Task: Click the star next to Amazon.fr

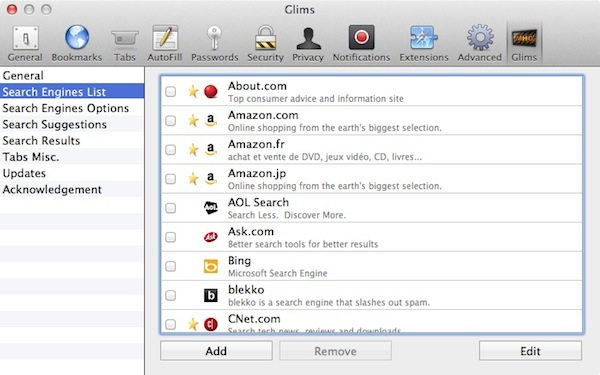Action: [x=193, y=150]
